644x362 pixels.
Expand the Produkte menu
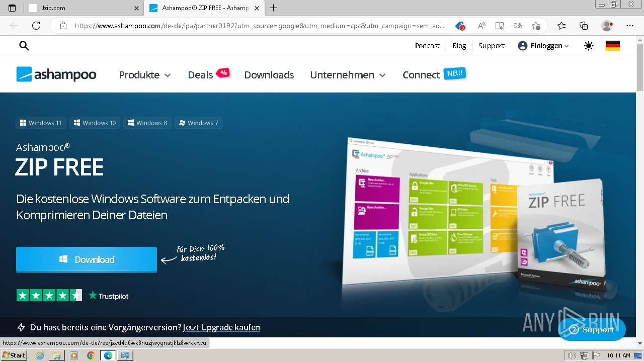(145, 75)
